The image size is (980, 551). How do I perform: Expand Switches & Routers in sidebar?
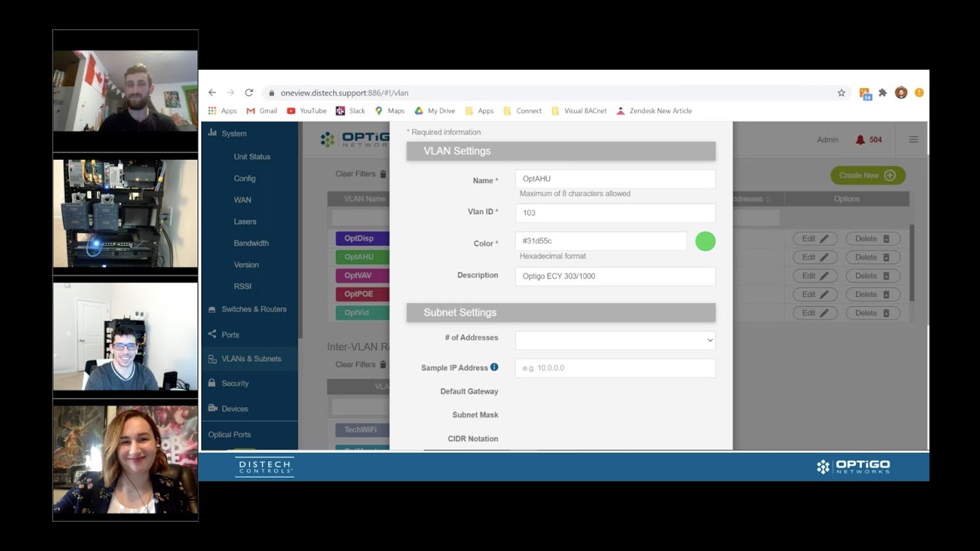coord(253,309)
